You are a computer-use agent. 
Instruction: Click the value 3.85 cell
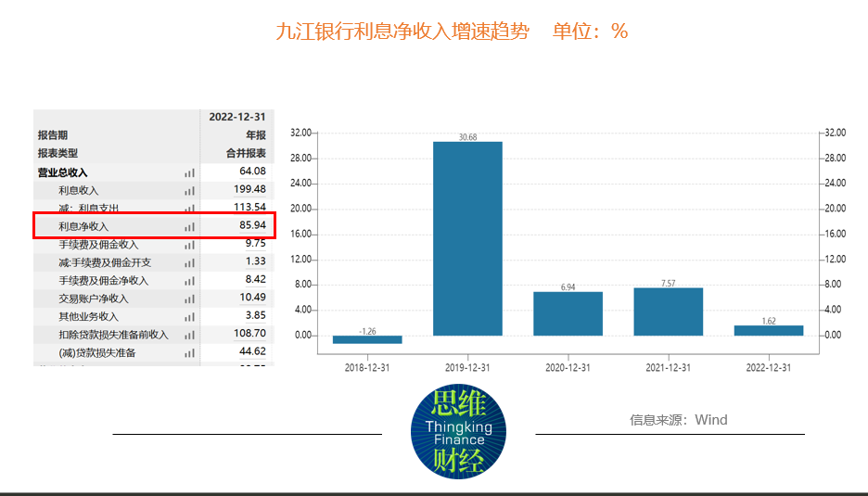(256, 315)
